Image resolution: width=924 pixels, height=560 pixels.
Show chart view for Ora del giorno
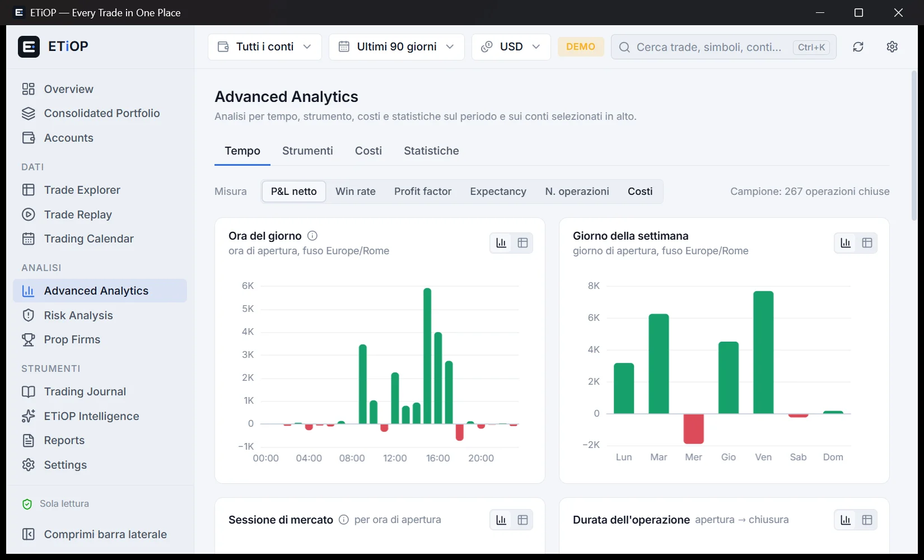coord(501,243)
